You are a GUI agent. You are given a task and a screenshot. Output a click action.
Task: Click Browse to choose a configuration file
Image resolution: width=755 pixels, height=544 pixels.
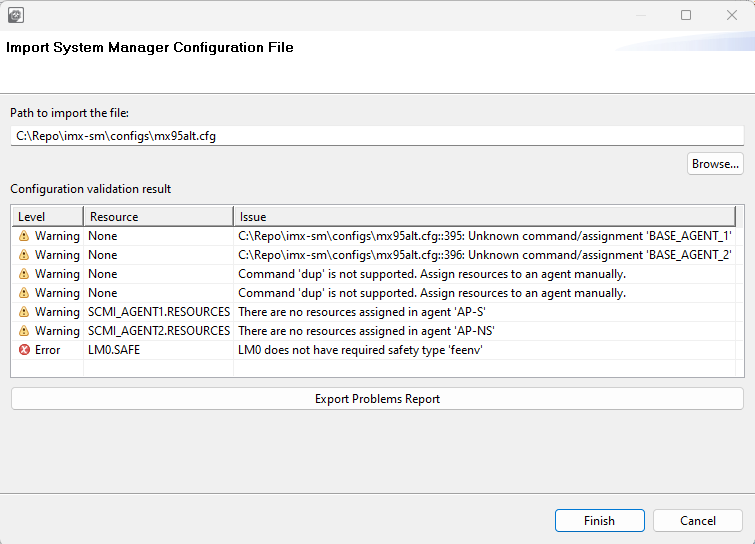click(x=715, y=164)
